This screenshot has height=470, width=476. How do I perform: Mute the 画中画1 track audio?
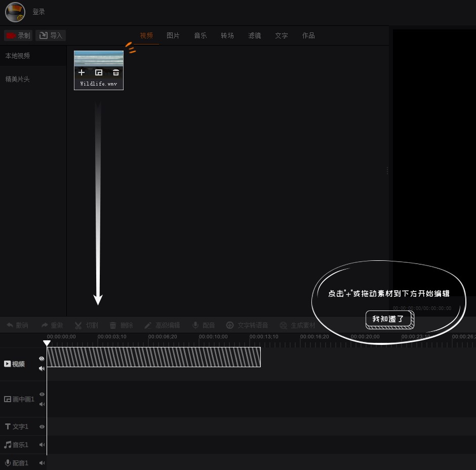(42, 404)
